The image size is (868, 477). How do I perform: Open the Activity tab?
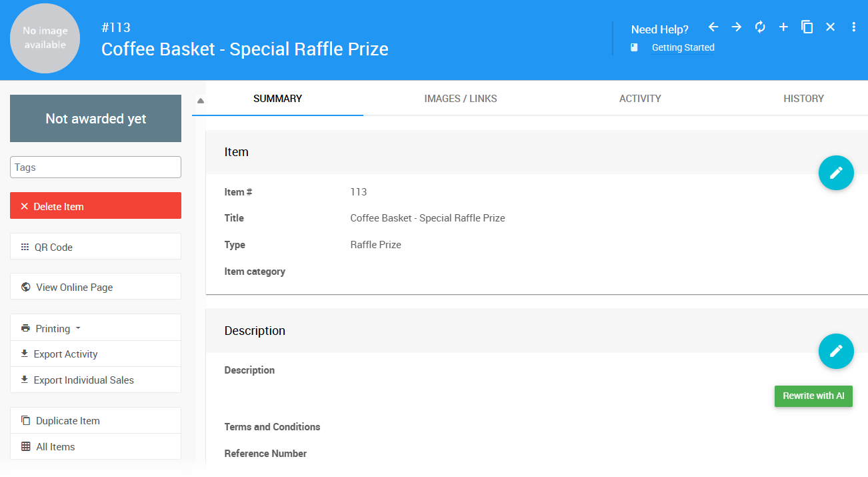point(640,99)
